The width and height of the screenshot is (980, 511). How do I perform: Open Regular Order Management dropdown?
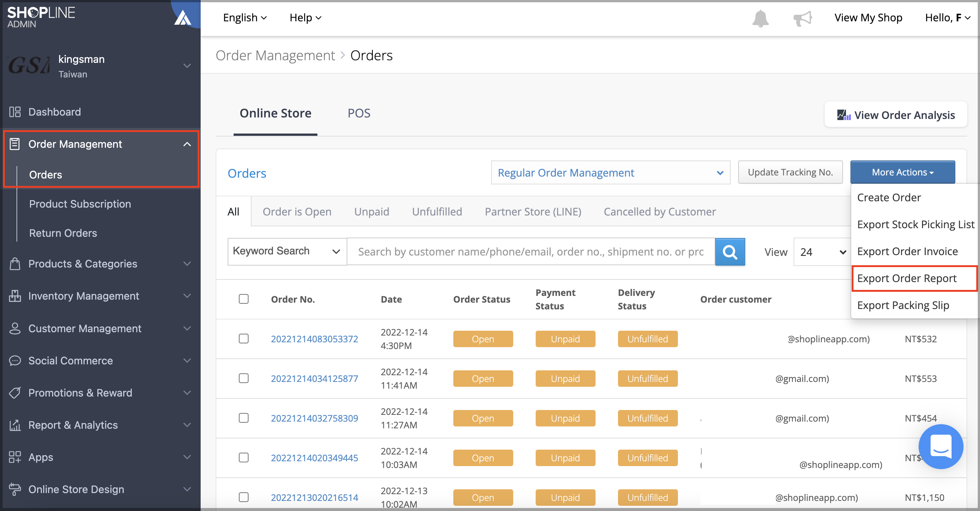coord(610,172)
